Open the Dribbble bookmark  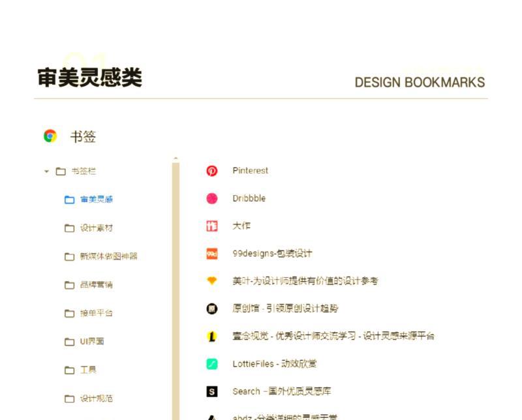249,198
